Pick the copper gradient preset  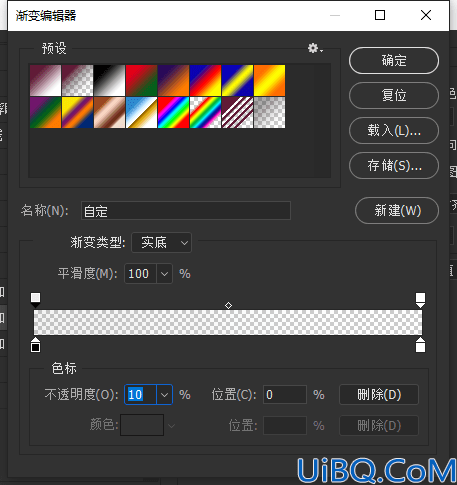point(109,112)
